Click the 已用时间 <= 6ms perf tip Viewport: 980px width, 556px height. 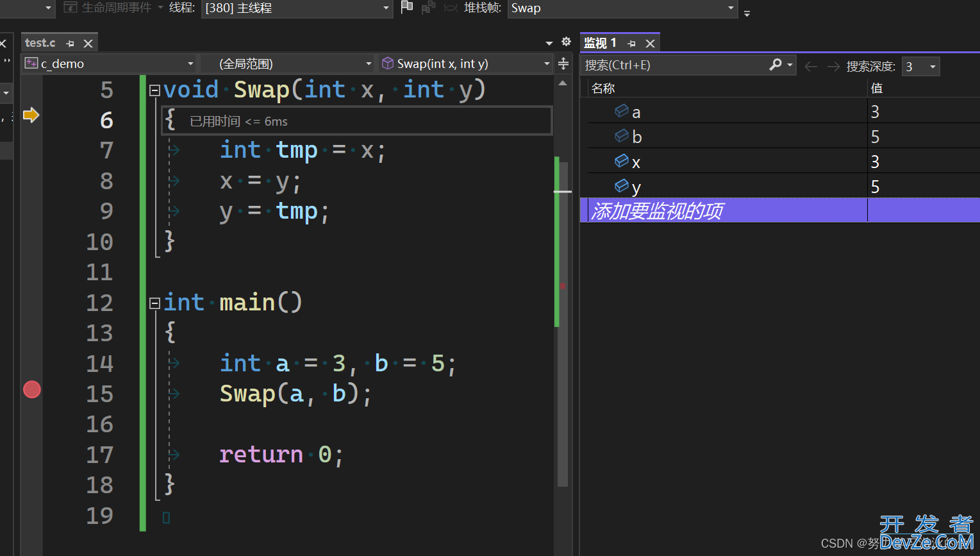238,121
